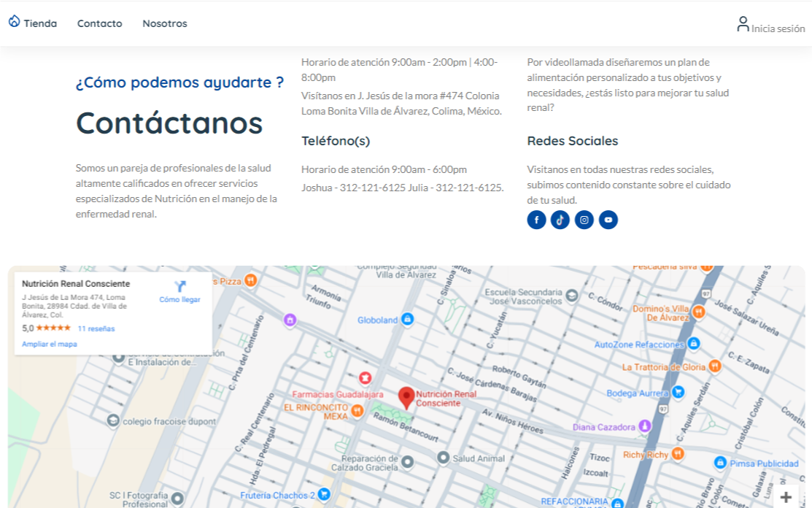Select the REFACCIONARIA map marker
Screen dimensions: 812x508
pyautogui.click(x=616, y=503)
